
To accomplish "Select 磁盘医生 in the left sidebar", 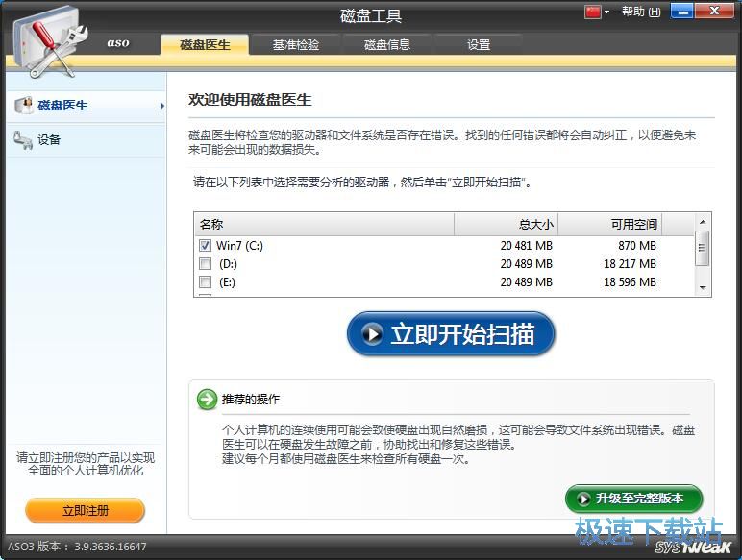I will tap(87, 106).
